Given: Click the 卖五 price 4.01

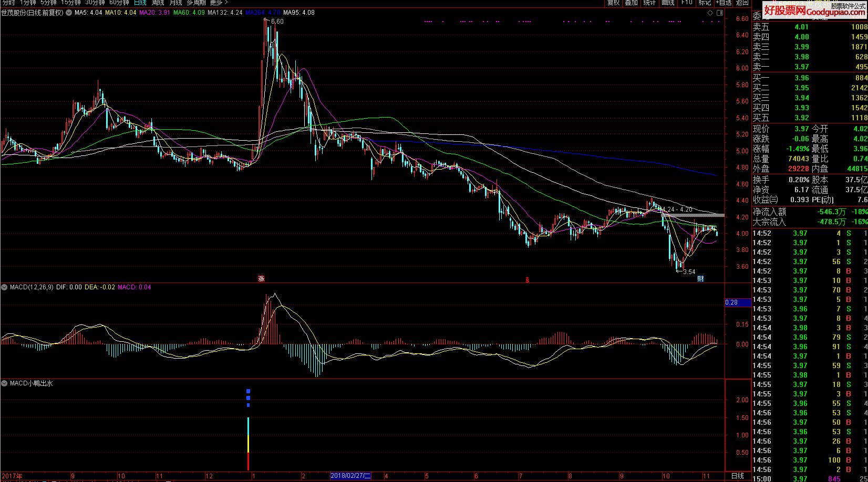Looking at the screenshot, I should point(801,27).
